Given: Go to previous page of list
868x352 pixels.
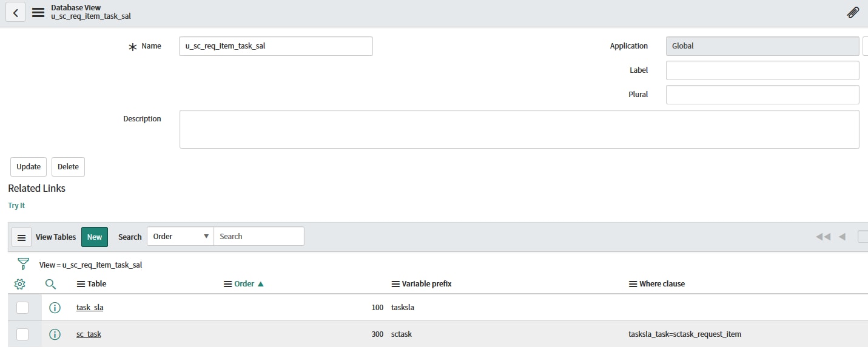Looking at the screenshot, I should click(x=842, y=237).
